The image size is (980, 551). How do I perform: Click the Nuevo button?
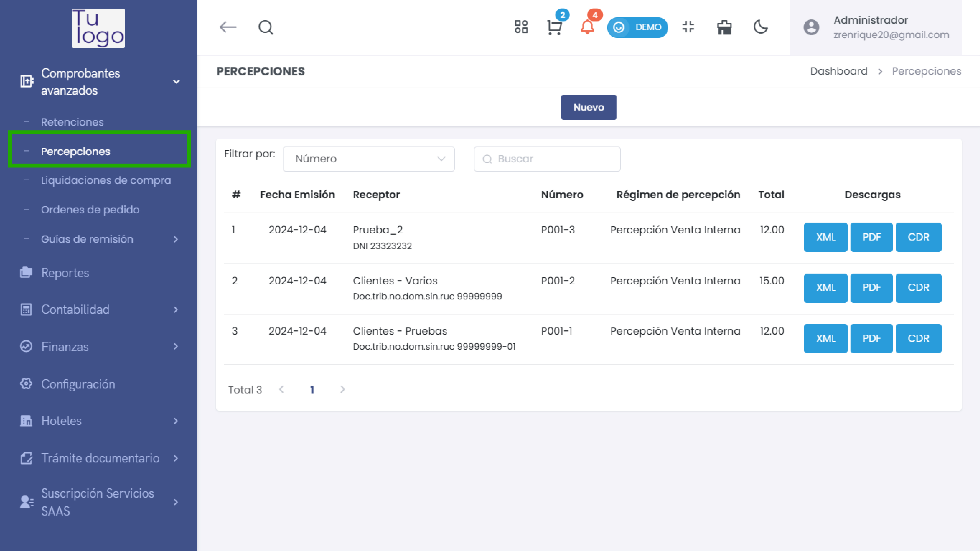[588, 107]
